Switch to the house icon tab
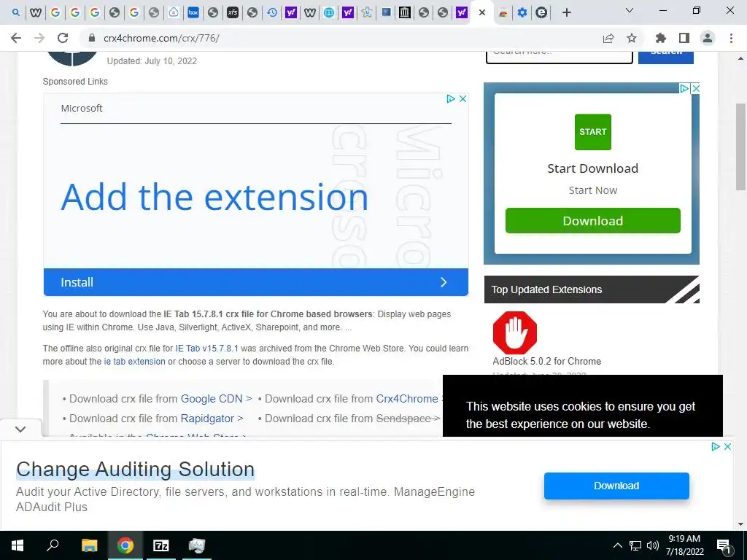Image resolution: width=747 pixels, height=560 pixels. pos(174,12)
